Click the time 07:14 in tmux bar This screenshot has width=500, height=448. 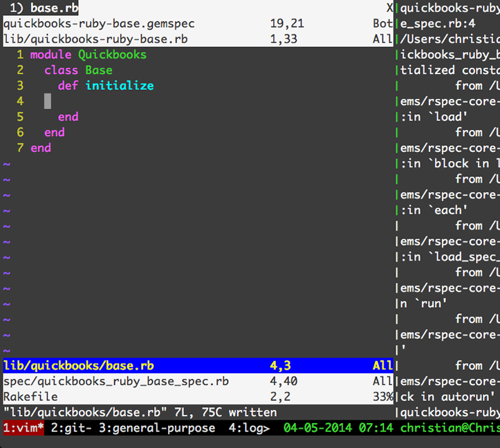(376, 428)
